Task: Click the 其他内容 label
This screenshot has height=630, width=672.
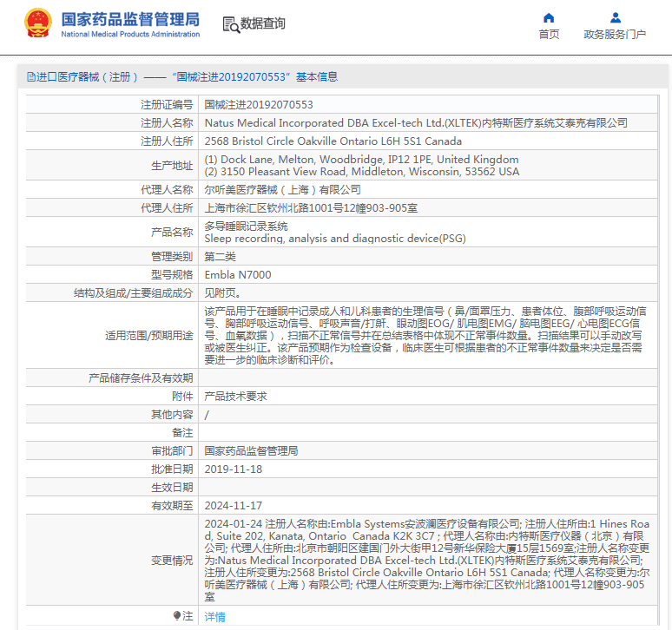Action: tap(172, 415)
